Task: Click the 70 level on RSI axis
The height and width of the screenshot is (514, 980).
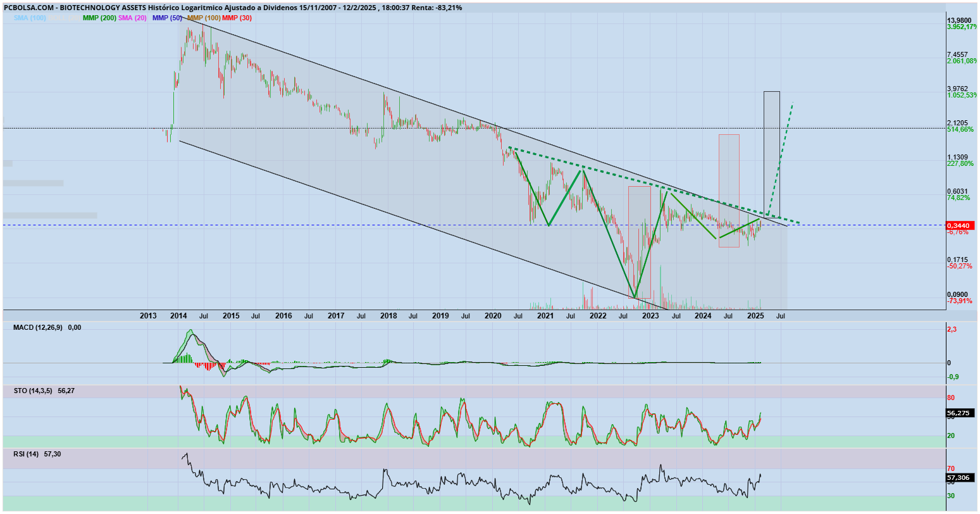Action: (x=951, y=468)
